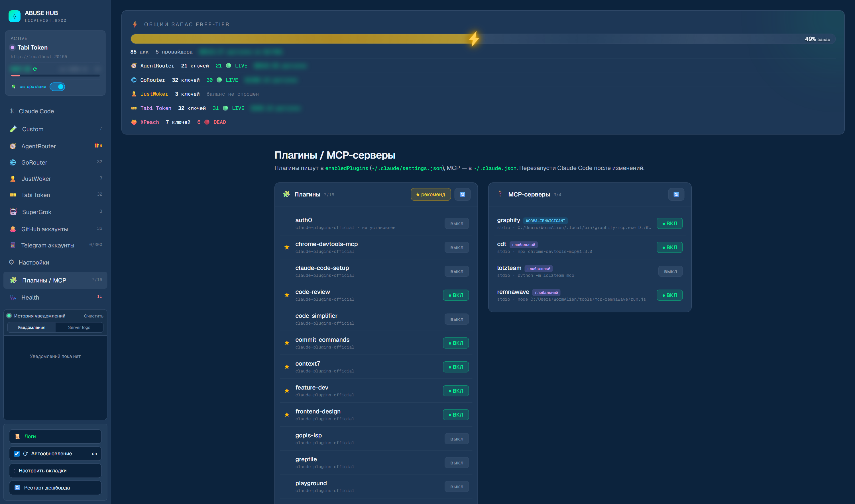Click the star icon next to chrome-devtools-mcp
The height and width of the screenshot is (504, 855).
[x=287, y=247]
